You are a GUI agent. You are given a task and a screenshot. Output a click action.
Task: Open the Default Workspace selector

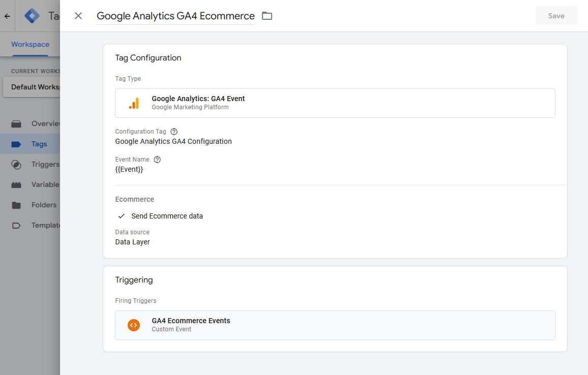coord(32,87)
